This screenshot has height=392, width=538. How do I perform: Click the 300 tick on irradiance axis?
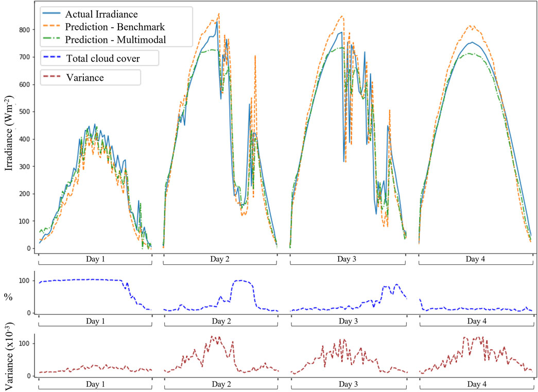(x=24, y=166)
